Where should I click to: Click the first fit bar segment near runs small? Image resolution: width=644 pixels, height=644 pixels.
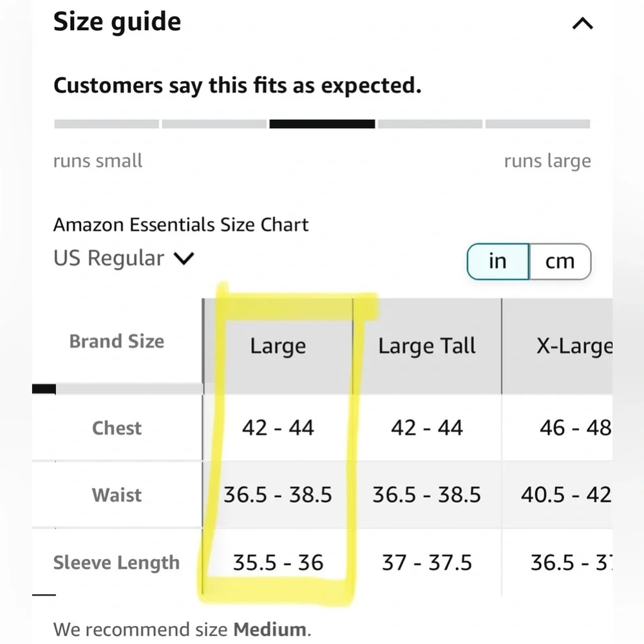[x=106, y=124]
